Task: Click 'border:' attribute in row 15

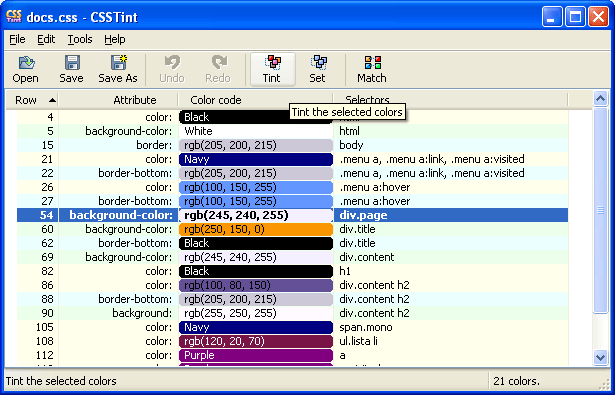Action: [154, 145]
